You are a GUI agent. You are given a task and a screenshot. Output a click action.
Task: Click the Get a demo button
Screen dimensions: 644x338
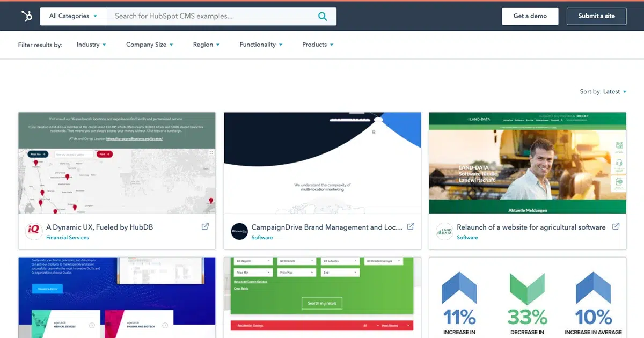(x=530, y=16)
